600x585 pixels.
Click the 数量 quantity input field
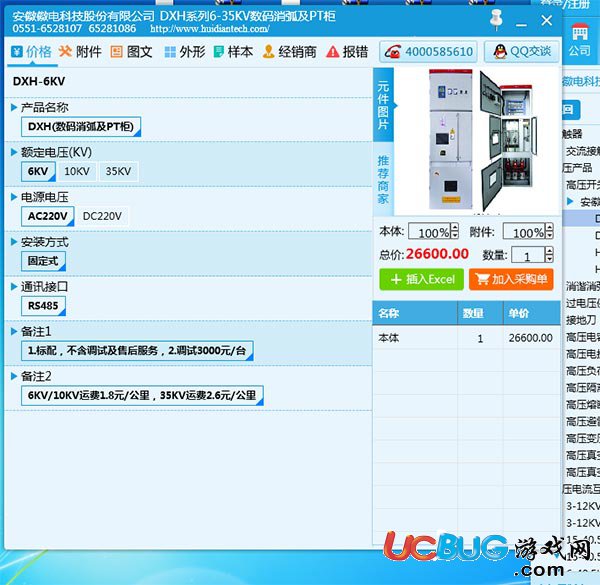tap(528, 255)
